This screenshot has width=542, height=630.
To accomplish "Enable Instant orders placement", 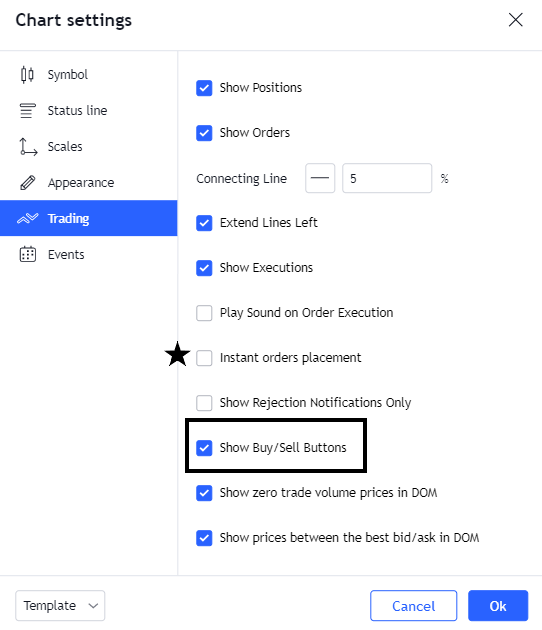I will pos(204,358).
